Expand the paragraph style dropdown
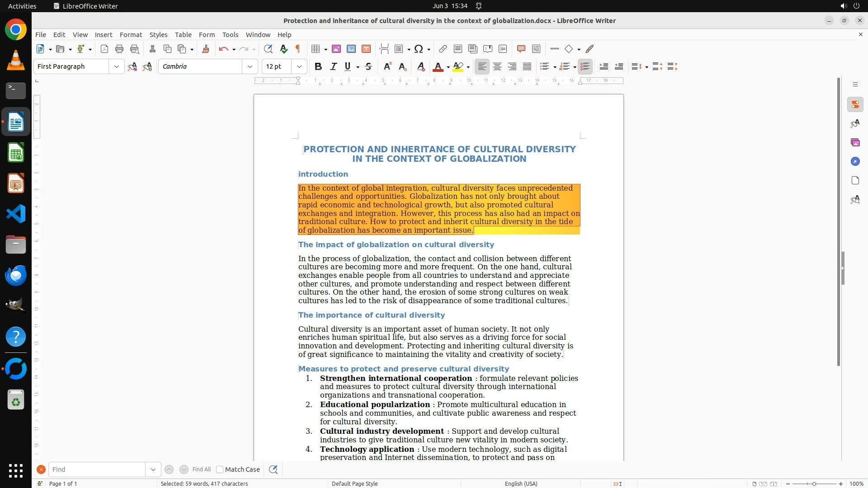 (x=116, y=67)
